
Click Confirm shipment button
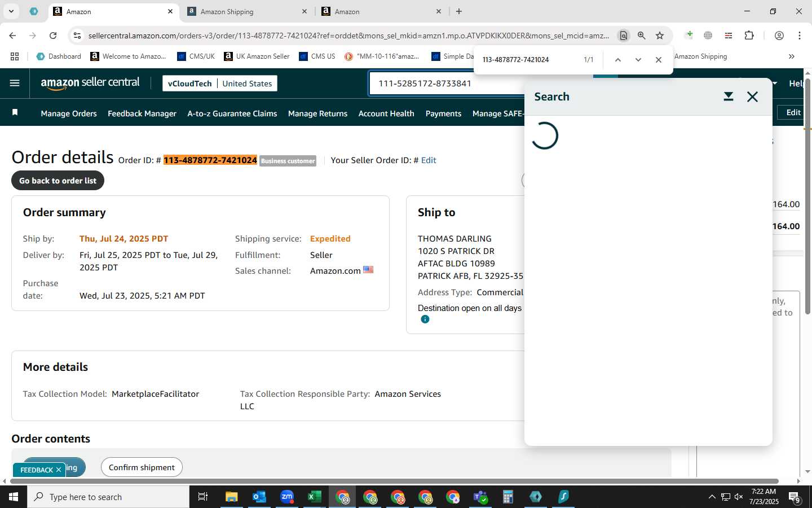click(x=142, y=467)
